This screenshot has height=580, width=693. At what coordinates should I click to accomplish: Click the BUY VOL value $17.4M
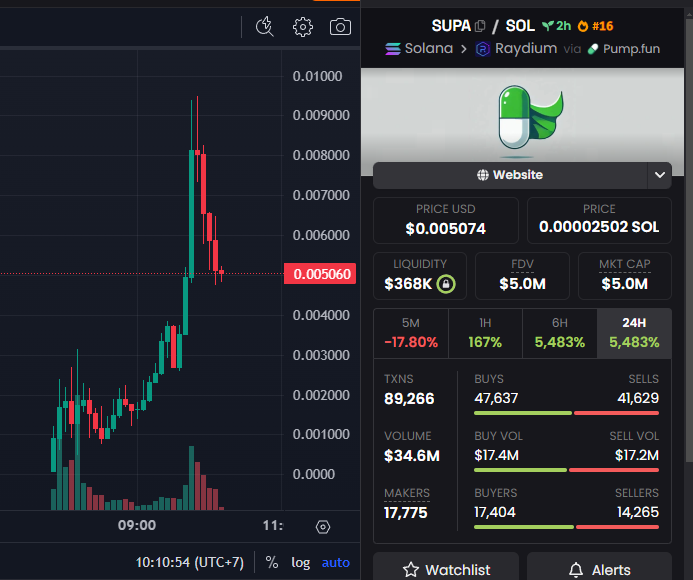(496, 455)
